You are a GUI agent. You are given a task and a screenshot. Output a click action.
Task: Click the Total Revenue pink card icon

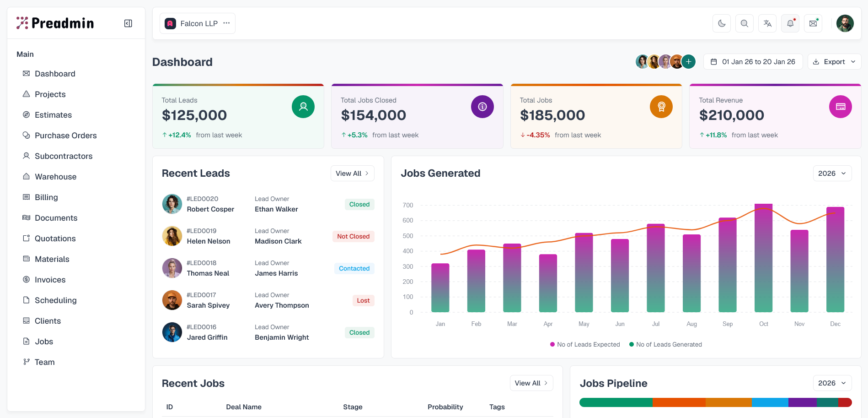click(841, 107)
